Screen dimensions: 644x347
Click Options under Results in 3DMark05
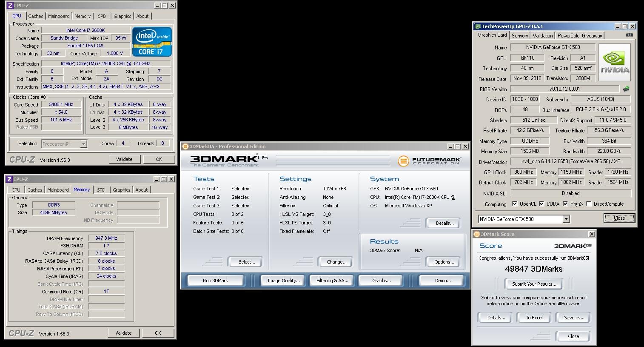(x=444, y=262)
